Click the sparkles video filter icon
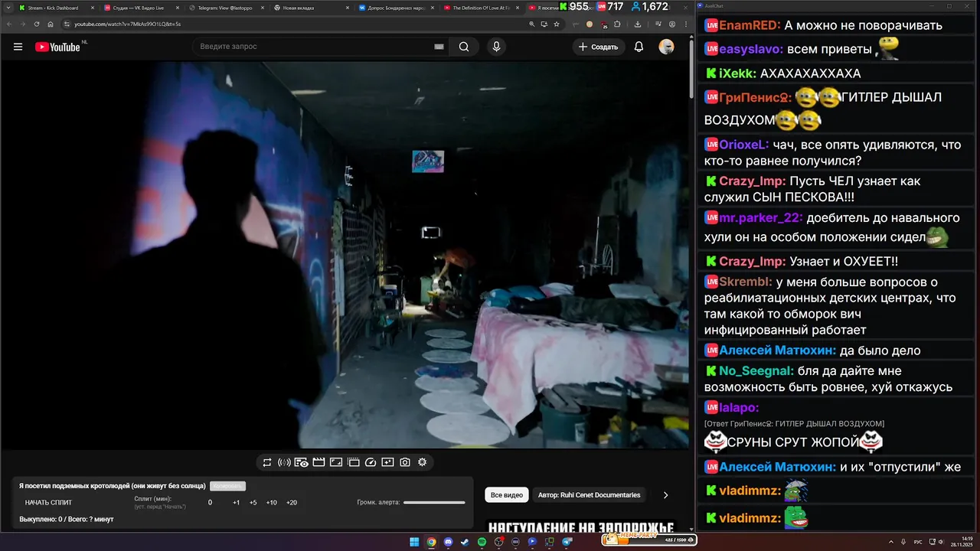The width and height of the screenshot is (980, 551). click(x=387, y=462)
